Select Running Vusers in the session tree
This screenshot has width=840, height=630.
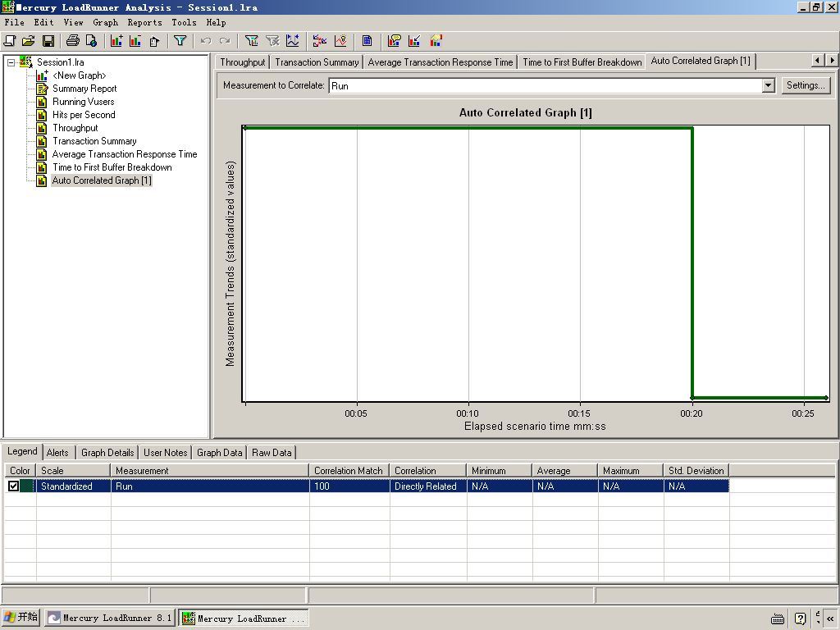click(x=83, y=102)
